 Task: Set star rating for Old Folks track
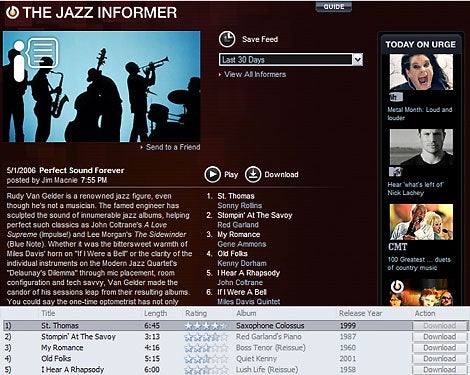pos(206,359)
